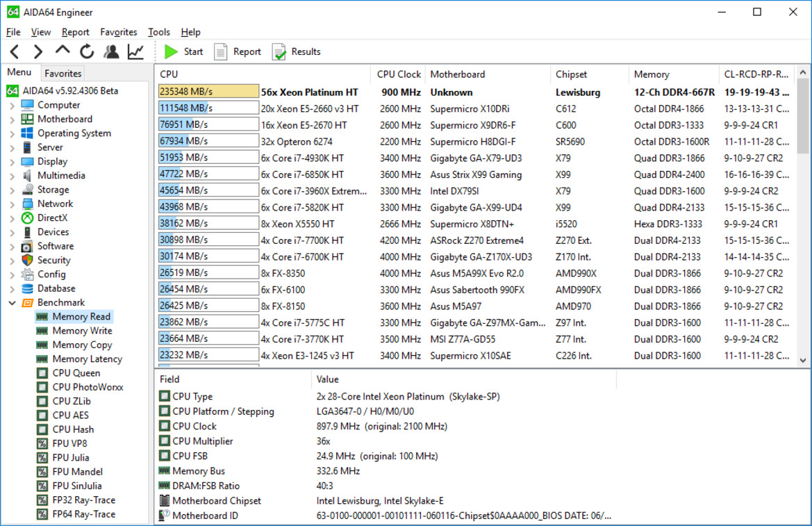Screen dimensions: 812x526
Task: Select the Config icon in tree
Action: point(28,274)
